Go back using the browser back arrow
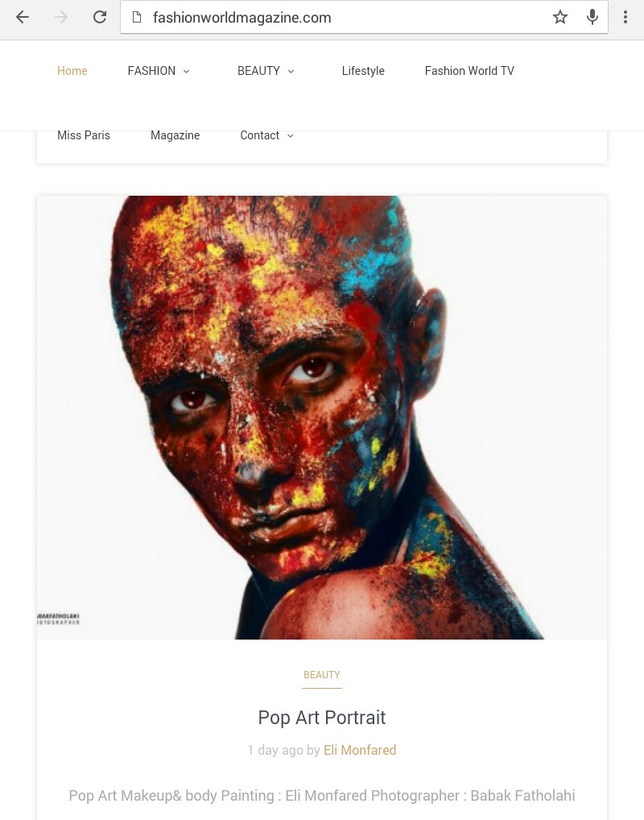This screenshot has height=820, width=644. pyautogui.click(x=23, y=17)
